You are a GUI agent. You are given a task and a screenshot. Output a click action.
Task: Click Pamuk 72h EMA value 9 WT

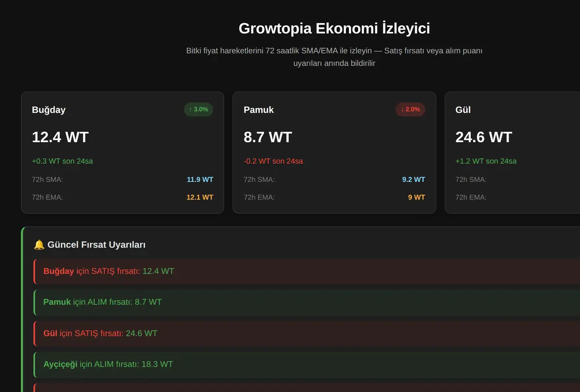(417, 197)
